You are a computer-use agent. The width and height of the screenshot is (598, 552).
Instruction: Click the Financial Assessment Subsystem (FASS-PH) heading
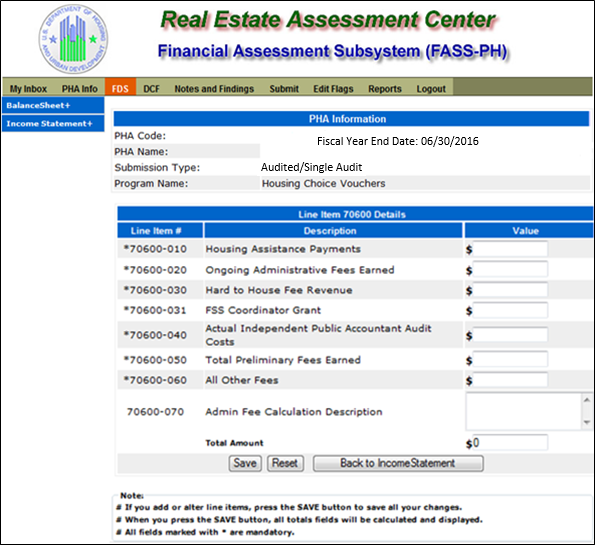pos(333,51)
